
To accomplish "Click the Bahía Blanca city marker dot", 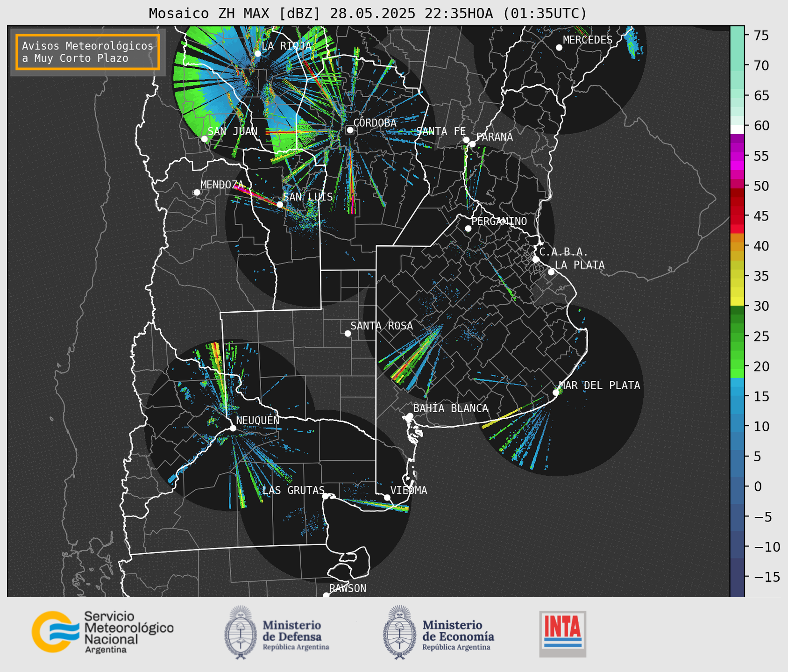I will coord(410,416).
